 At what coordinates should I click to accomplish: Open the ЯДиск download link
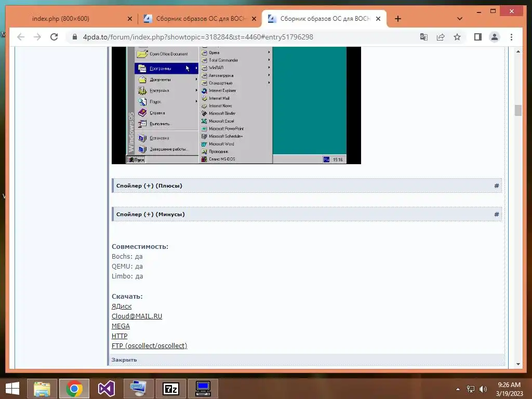(122, 307)
